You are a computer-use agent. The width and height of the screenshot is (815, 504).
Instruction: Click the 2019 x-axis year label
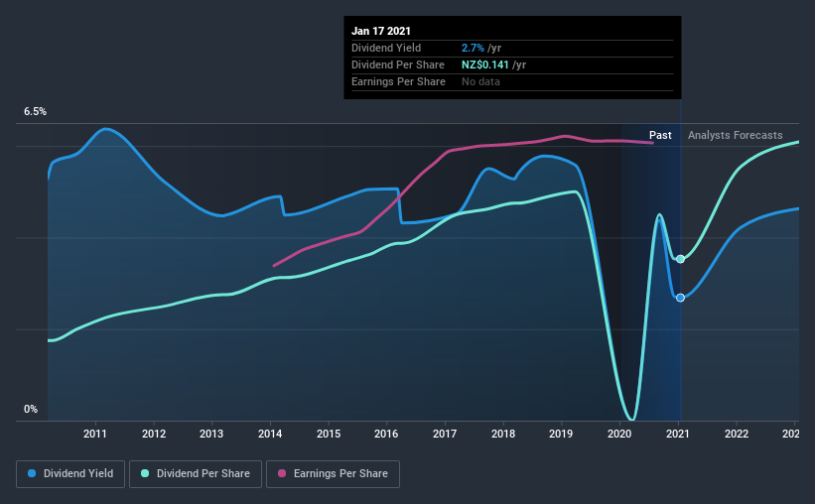click(x=561, y=434)
